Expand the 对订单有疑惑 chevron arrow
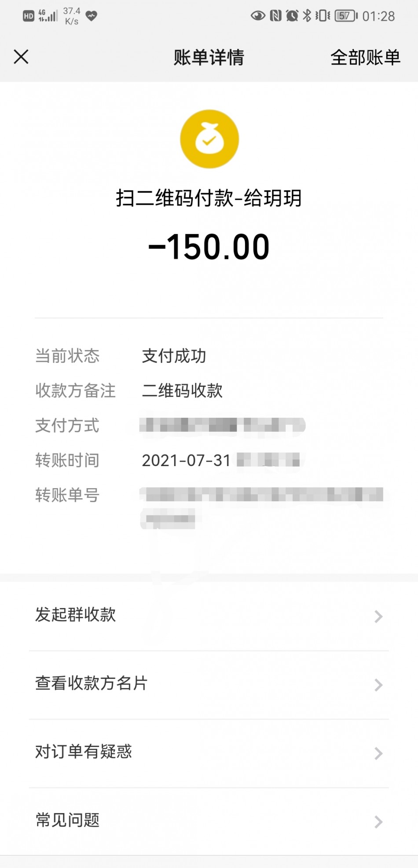Image resolution: width=418 pixels, height=868 pixels. [378, 753]
